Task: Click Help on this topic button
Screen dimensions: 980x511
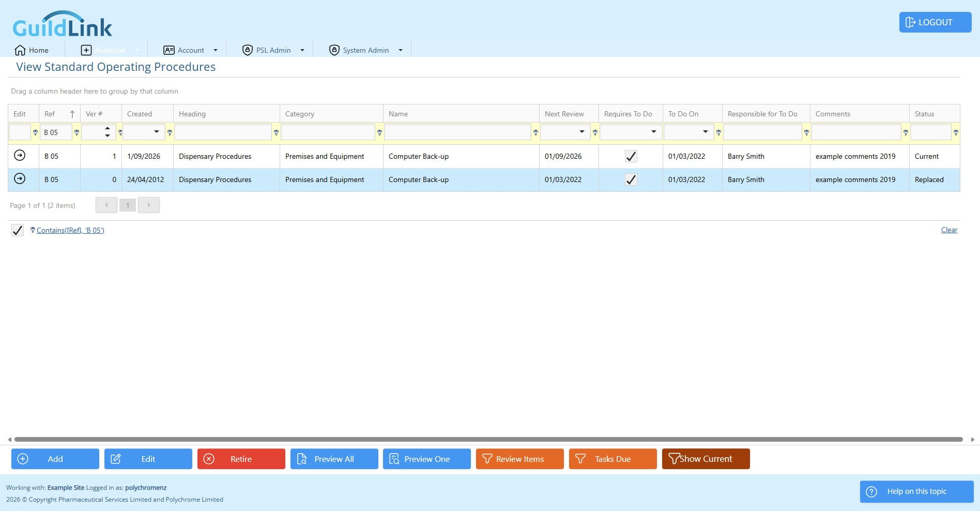Action: [917, 492]
